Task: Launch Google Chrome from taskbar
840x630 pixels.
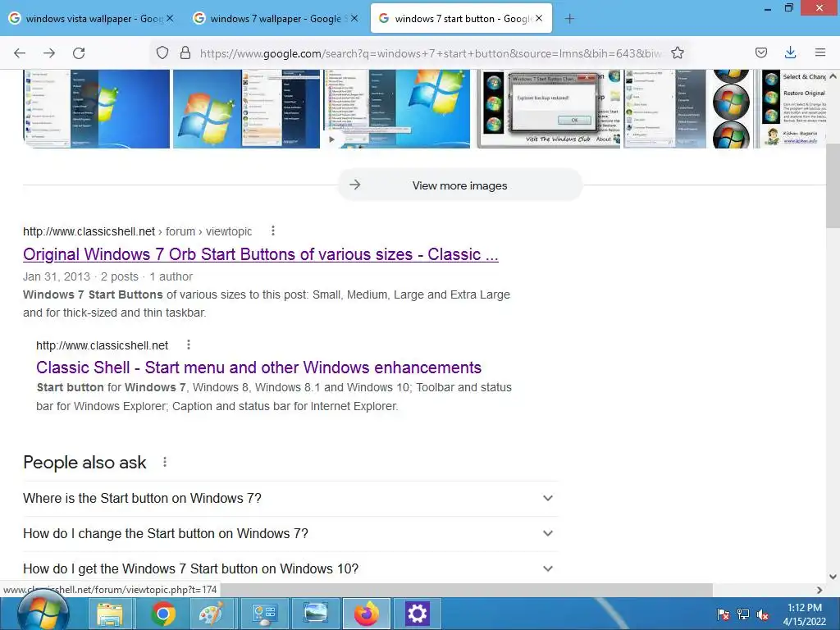Action: click(x=163, y=614)
